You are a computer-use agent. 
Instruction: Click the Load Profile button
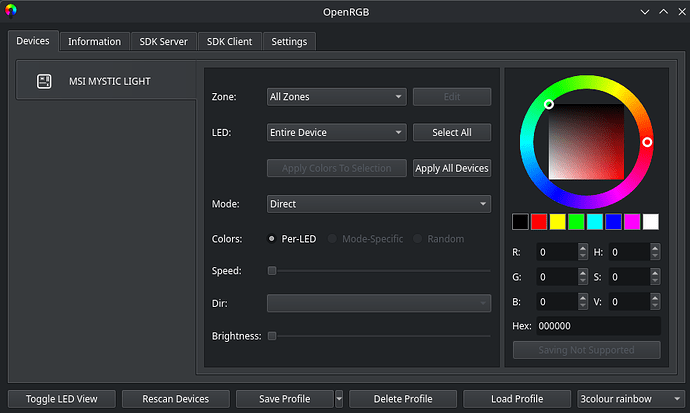coord(517,399)
